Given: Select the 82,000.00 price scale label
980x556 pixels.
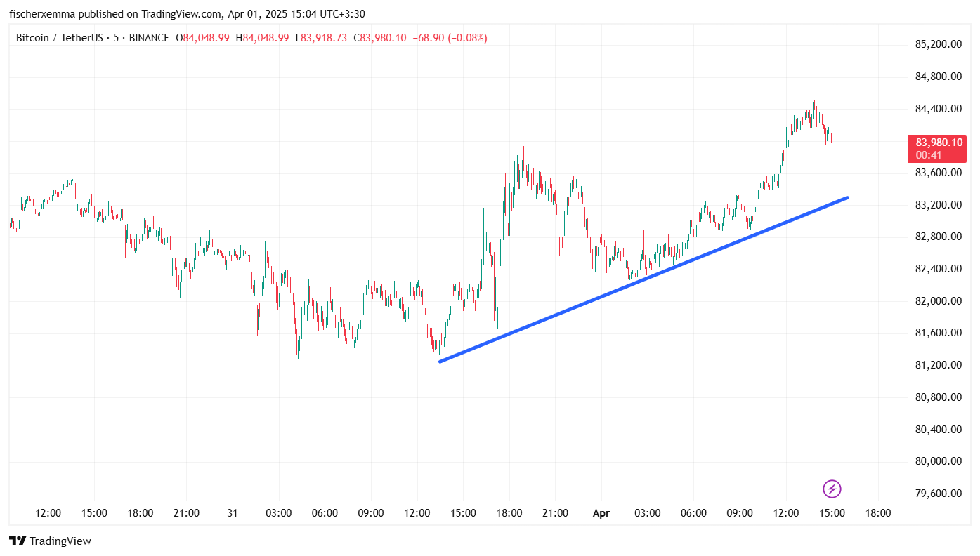Looking at the screenshot, I should [938, 301].
